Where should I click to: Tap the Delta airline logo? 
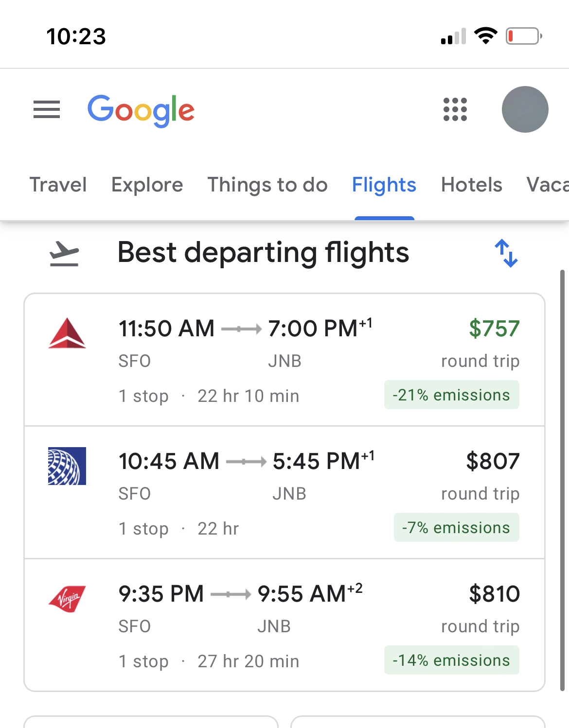pyautogui.click(x=67, y=333)
